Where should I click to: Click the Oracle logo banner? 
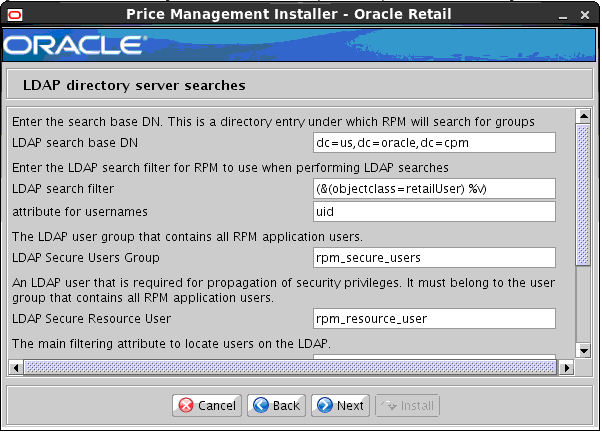299,45
